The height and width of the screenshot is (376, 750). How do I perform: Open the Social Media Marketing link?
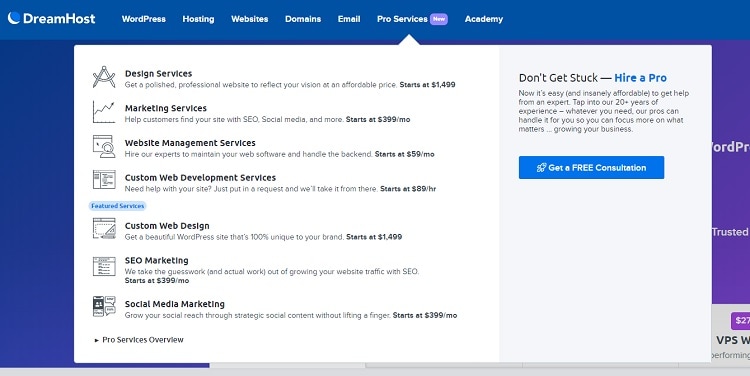174,304
